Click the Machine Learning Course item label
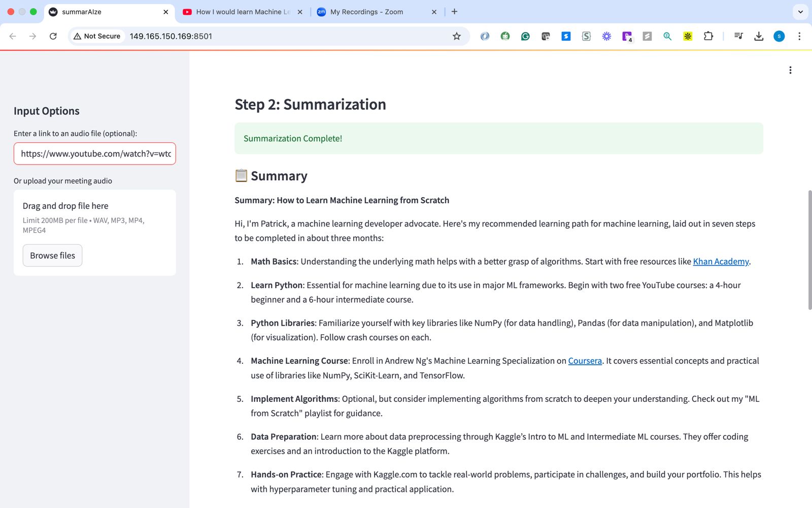The image size is (812, 508). point(299,361)
